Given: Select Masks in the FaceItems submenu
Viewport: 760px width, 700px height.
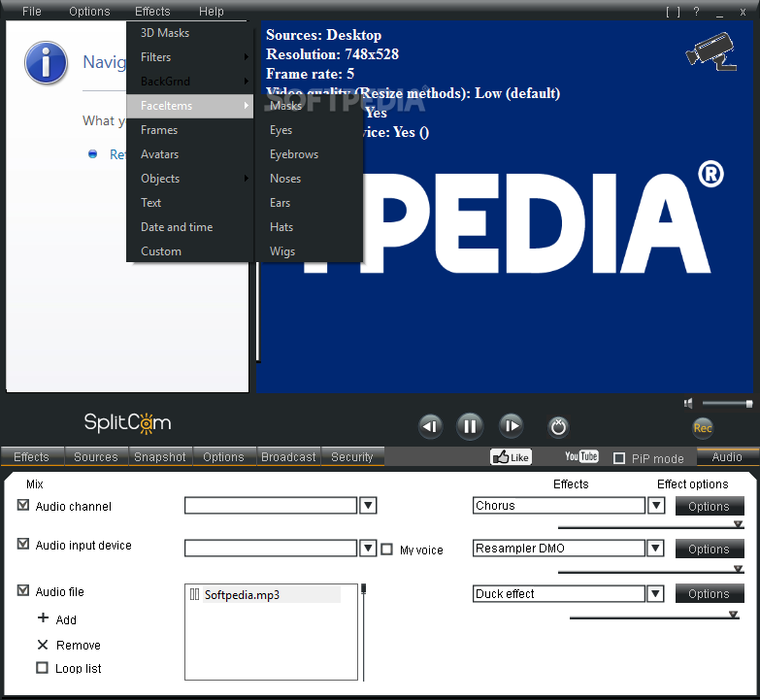Looking at the screenshot, I should tap(310, 106).
